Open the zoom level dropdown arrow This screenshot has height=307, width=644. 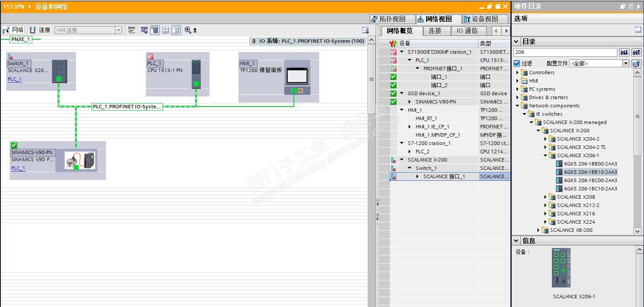click(x=195, y=30)
